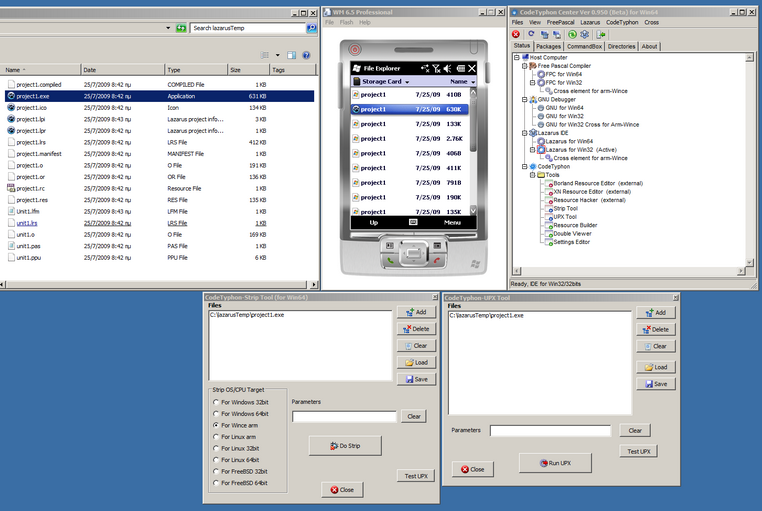Select For Linux 32bit strip target
Image resolution: width=762 pixels, height=511 pixels.
(x=216, y=448)
